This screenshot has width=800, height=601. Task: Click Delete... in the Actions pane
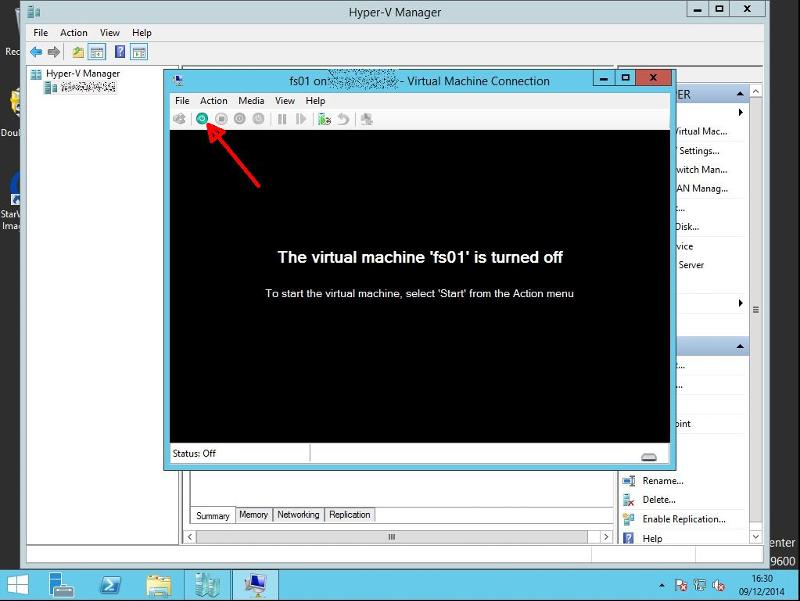coord(659,500)
